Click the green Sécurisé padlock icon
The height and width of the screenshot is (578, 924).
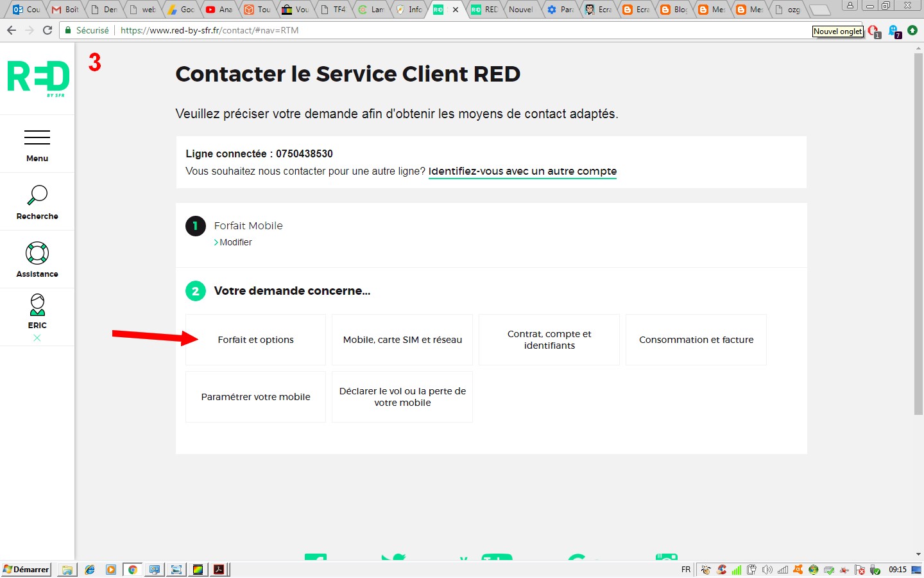point(68,30)
